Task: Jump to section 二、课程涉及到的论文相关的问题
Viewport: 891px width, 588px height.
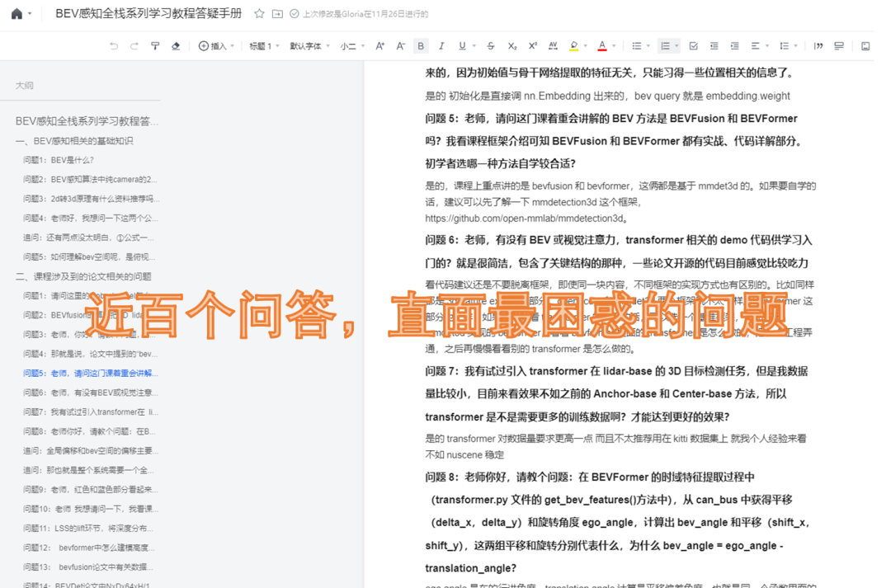Action: (x=83, y=276)
